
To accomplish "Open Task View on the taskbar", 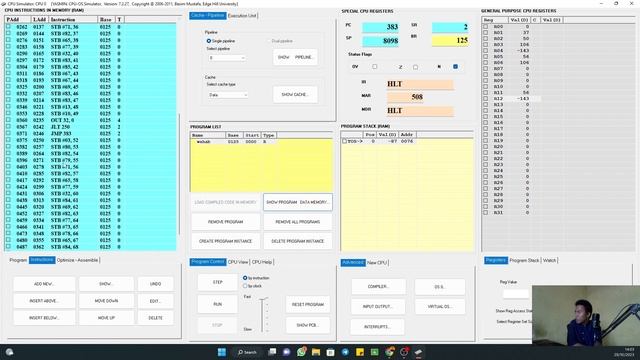I will point(272,352).
